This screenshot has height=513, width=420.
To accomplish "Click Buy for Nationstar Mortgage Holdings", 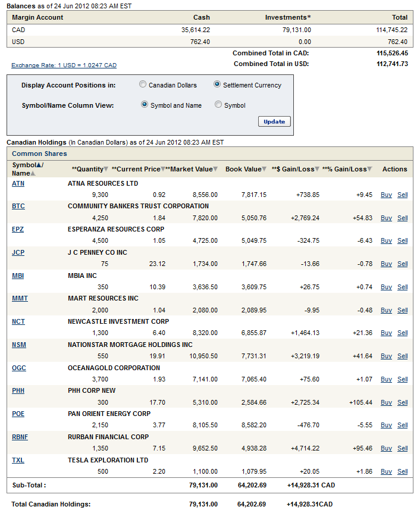I will click(x=386, y=356).
